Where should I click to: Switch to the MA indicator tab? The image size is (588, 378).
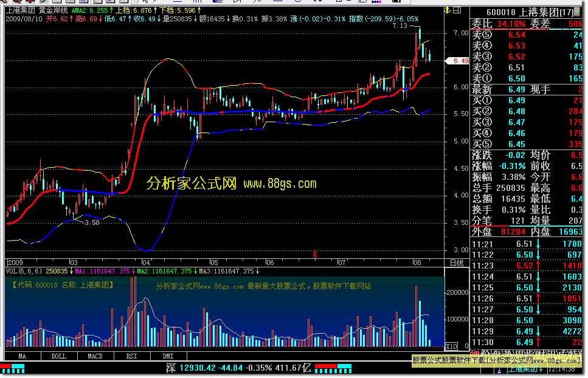coord(22,356)
